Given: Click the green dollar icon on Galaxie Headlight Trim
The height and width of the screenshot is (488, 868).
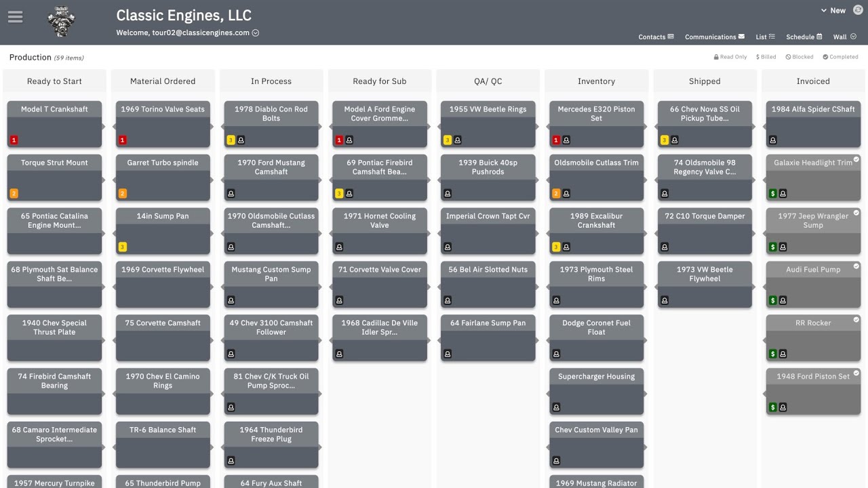Looking at the screenshot, I should 772,194.
